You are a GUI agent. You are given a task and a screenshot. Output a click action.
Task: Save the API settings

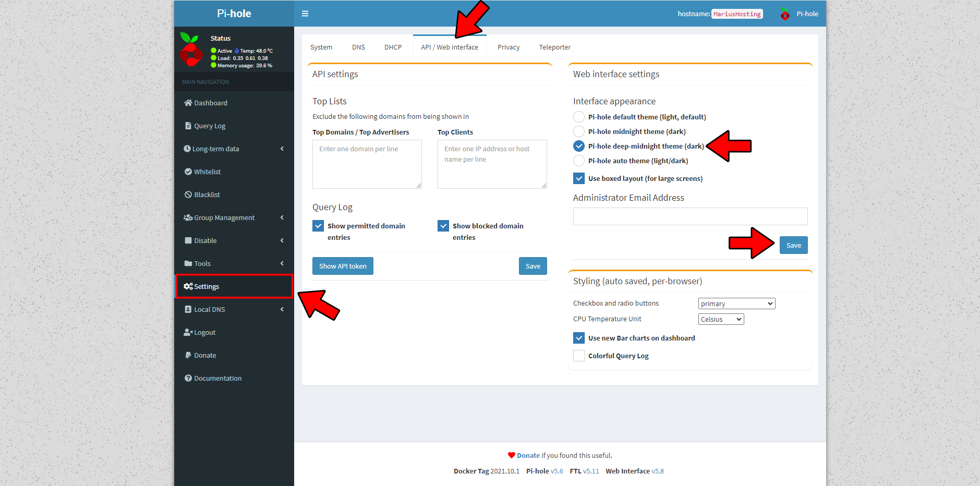click(x=533, y=266)
